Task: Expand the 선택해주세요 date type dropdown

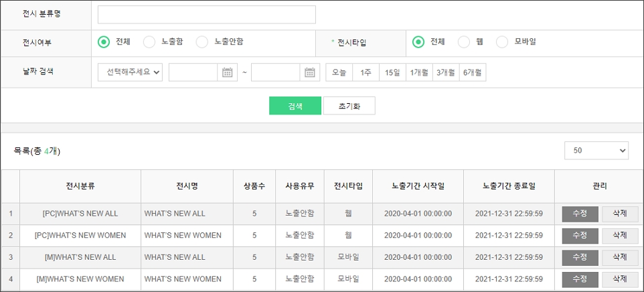Action: pyautogui.click(x=130, y=72)
